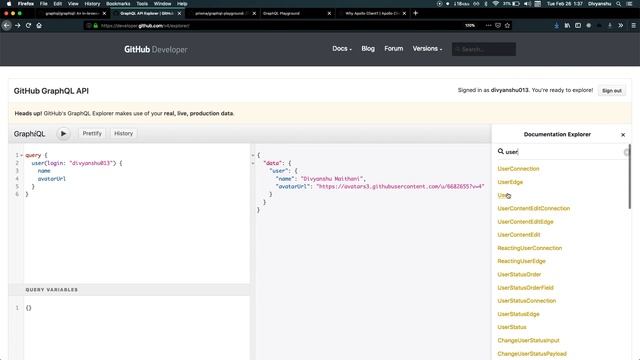Click the Pocket save icon in address bar
This screenshot has width=640, height=360.
click(498, 25)
